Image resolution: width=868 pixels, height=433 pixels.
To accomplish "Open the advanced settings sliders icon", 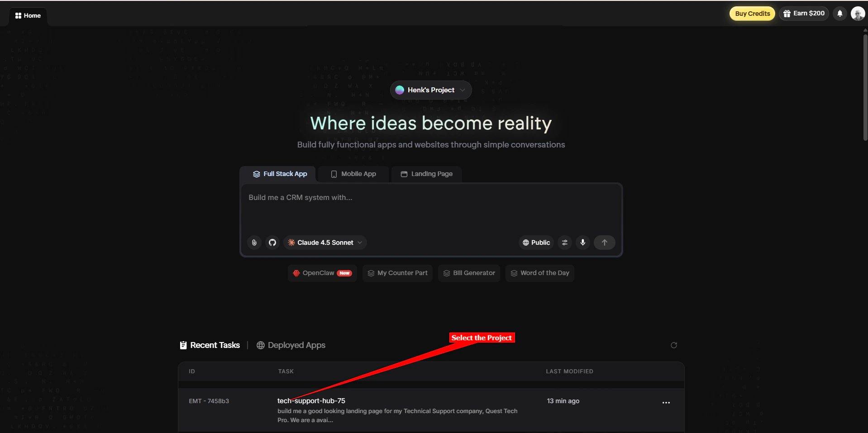I will (x=565, y=243).
